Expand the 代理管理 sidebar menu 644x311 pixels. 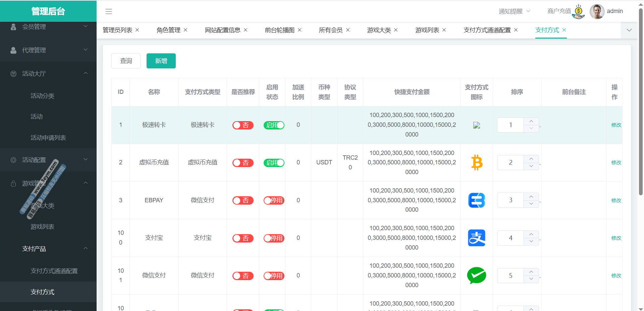[x=48, y=50]
